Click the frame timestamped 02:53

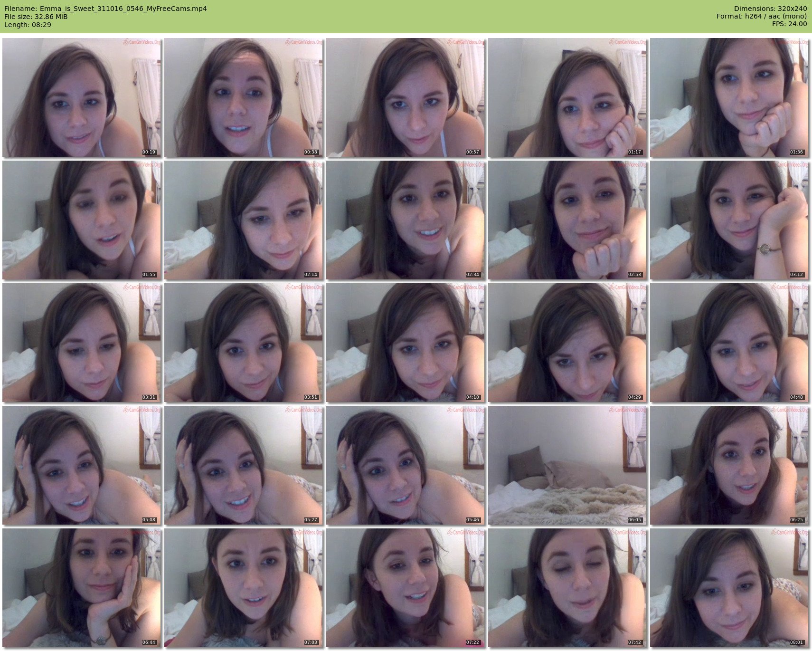[x=567, y=220]
